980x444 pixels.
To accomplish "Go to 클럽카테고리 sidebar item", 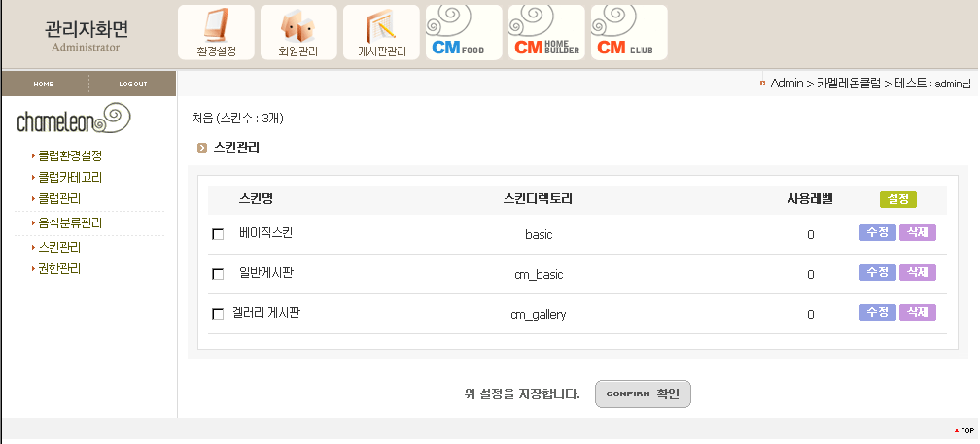I will click(x=70, y=178).
